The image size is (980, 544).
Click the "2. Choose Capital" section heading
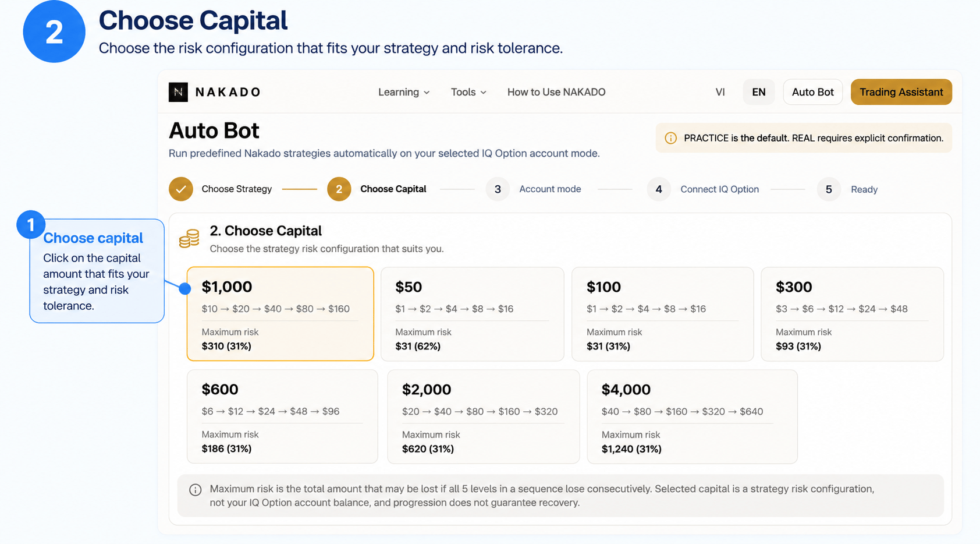coord(265,231)
